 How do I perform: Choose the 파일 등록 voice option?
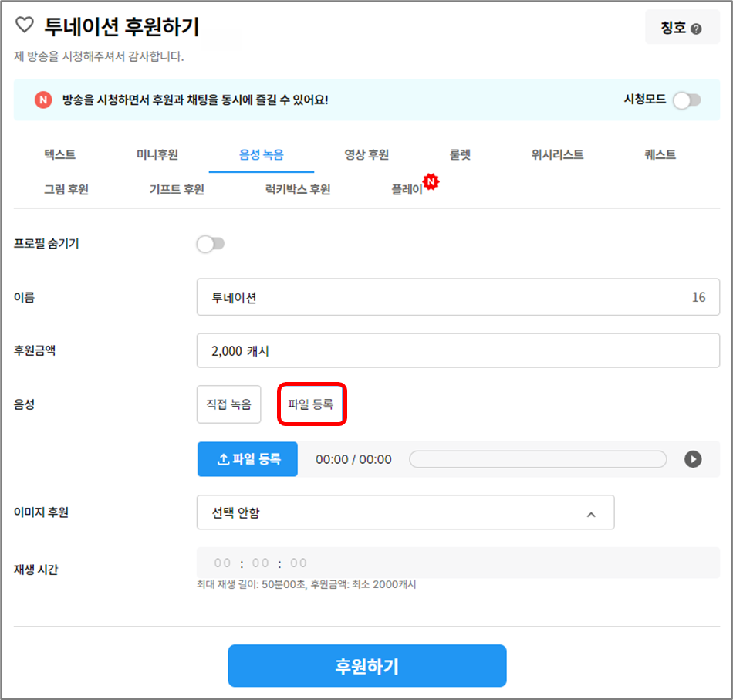point(312,404)
